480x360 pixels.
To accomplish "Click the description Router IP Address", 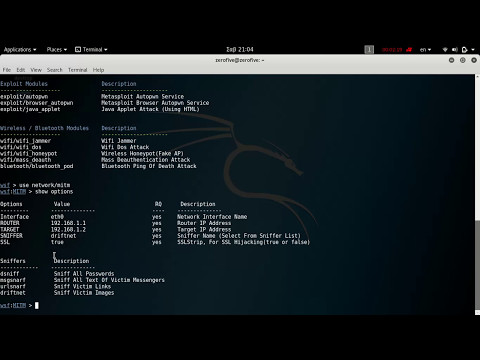I will coord(204,223).
